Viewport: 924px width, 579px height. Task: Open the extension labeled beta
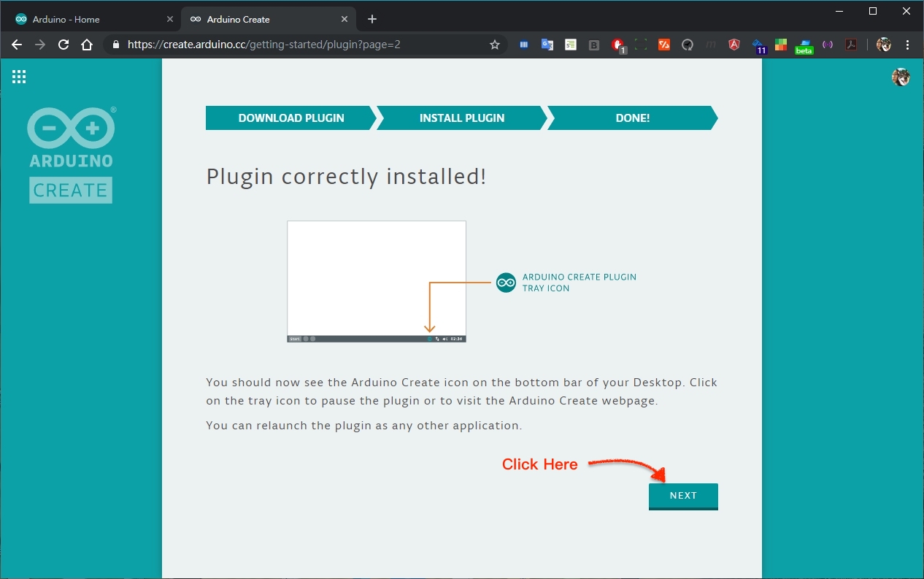[x=804, y=46]
